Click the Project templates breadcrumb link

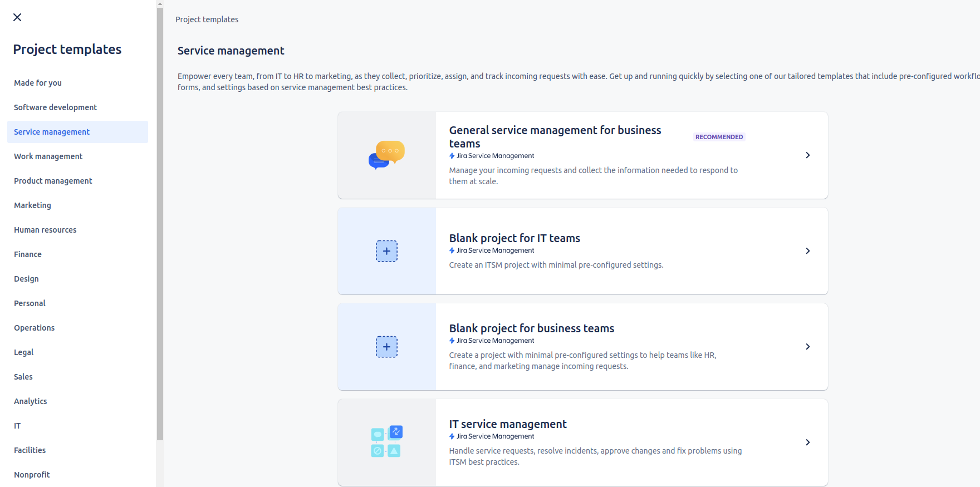tap(207, 19)
